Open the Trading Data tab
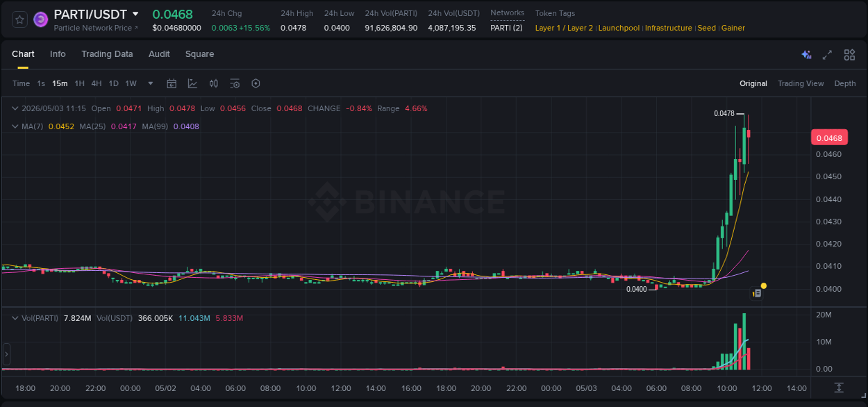This screenshot has height=407, width=868. pyautogui.click(x=107, y=54)
